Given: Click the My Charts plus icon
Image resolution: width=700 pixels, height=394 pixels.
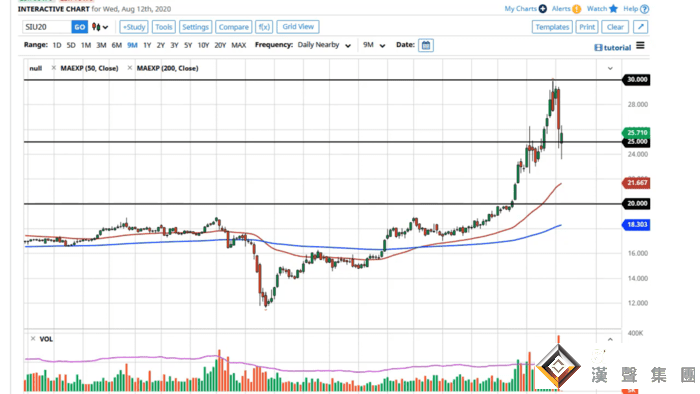Looking at the screenshot, I should (542, 8).
